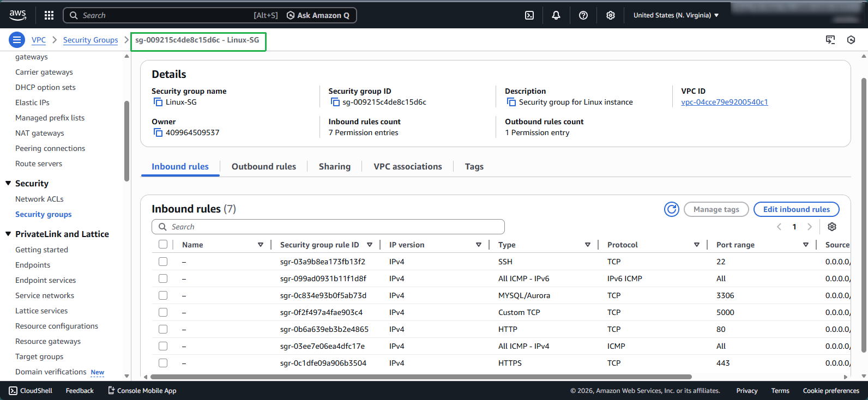
Task: Open the Sharing tab
Action: point(335,167)
